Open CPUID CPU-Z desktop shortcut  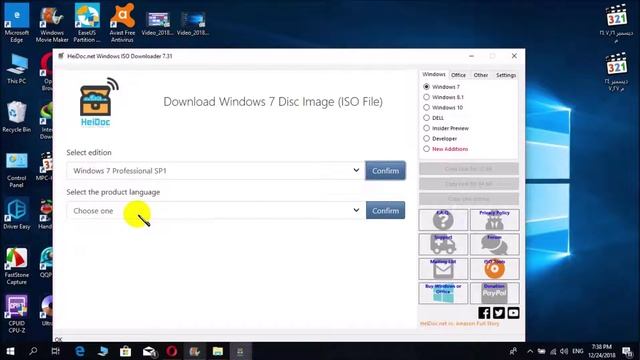point(17,314)
